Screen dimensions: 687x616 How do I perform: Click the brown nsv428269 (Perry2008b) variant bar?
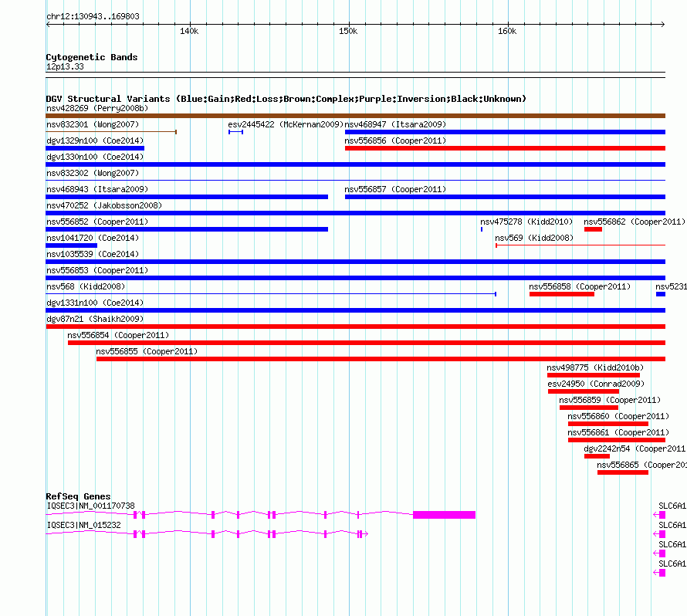click(355, 116)
